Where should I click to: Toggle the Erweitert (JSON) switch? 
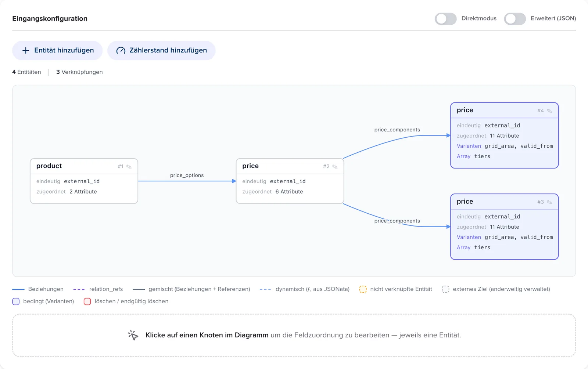(x=515, y=19)
